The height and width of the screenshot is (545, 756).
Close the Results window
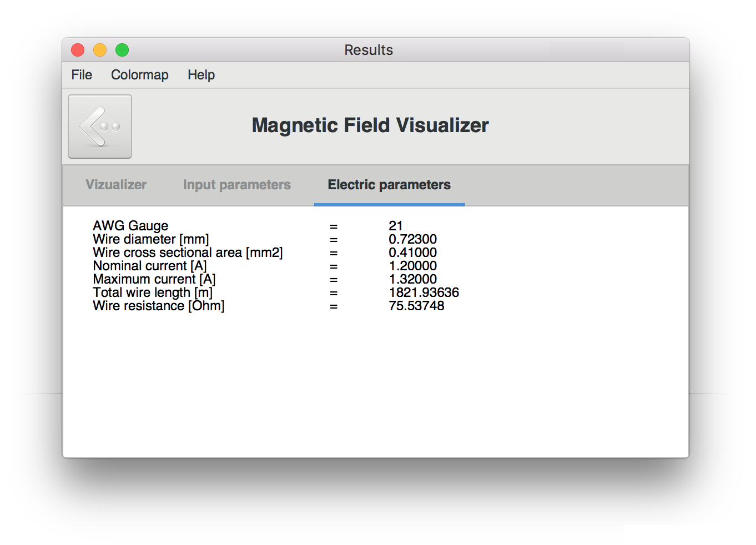pyautogui.click(x=78, y=50)
